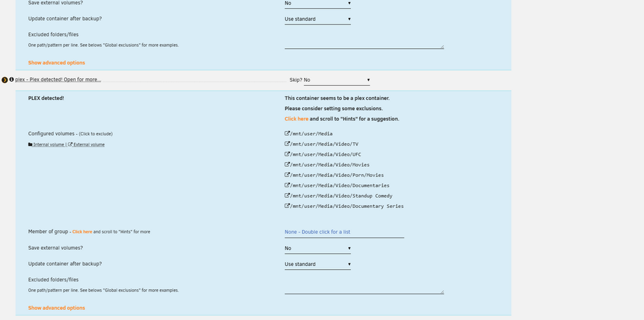This screenshot has width=644, height=320.
Task: Click external icon next to Documentary Series path
Action: click(x=287, y=206)
